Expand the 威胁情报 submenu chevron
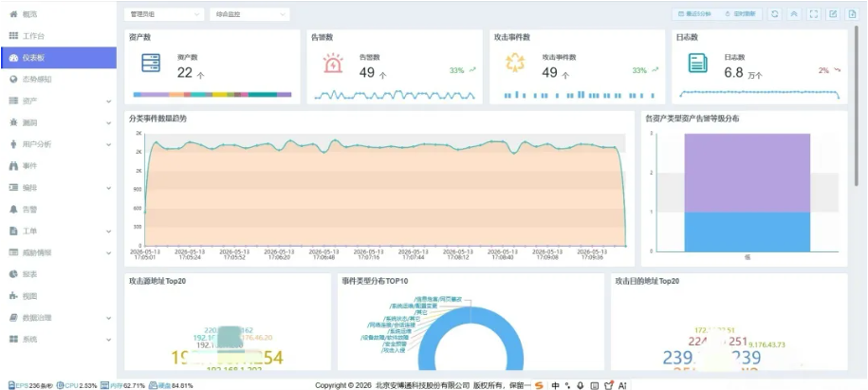Image resolution: width=868 pixels, height=390 pixels. tap(108, 253)
